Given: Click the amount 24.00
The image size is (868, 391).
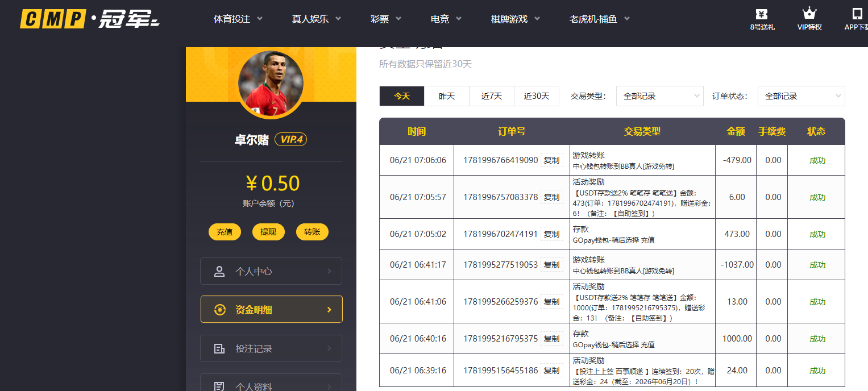Looking at the screenshot, I should pos(737,371).
